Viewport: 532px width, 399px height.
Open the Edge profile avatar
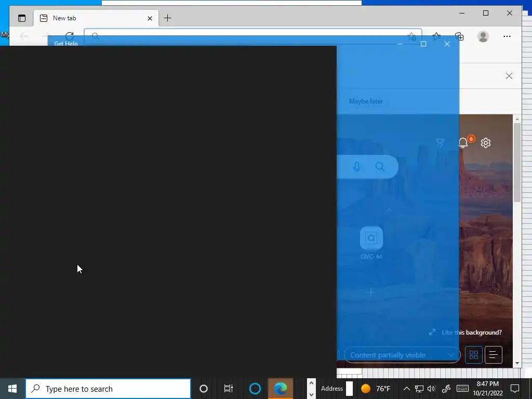483,36
